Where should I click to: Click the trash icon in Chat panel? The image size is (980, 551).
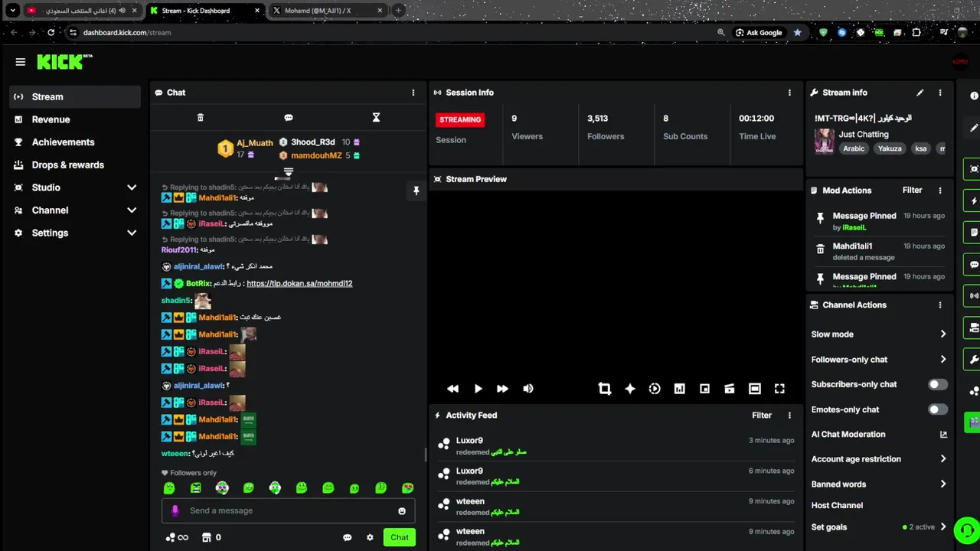(201, 117)
